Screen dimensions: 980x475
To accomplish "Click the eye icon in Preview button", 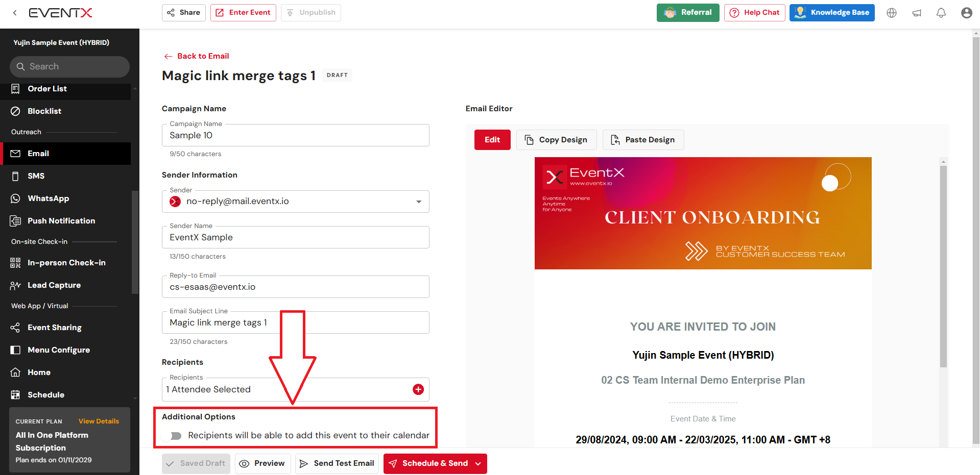I will click(x=244, y=464).
